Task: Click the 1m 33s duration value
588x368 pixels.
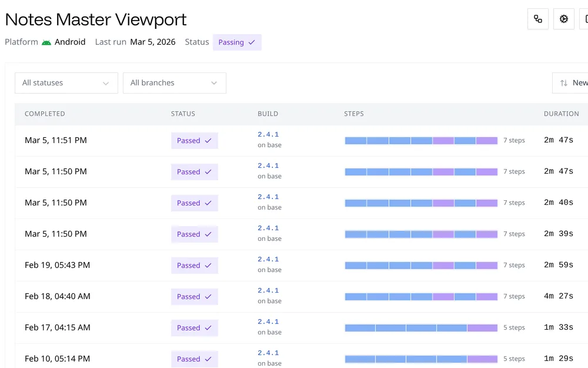Action: (559, 327)
